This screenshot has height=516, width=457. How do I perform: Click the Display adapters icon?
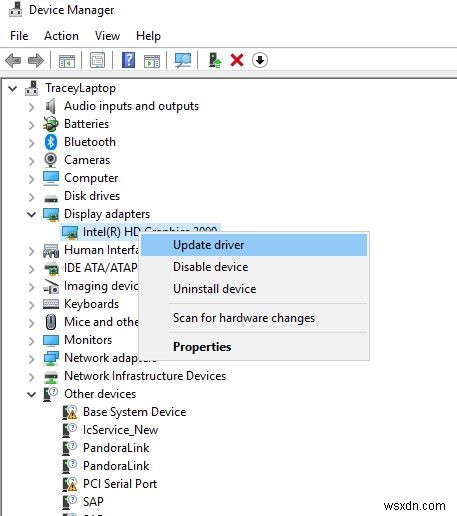tap(51, 214)
